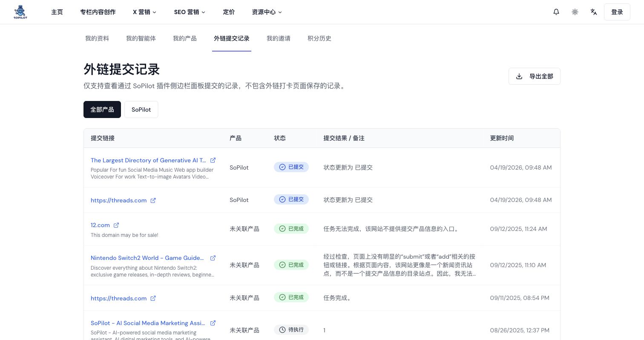
Task: Open the SoPilot - AI Social Media Marketing link
Action: click(148, 323)
